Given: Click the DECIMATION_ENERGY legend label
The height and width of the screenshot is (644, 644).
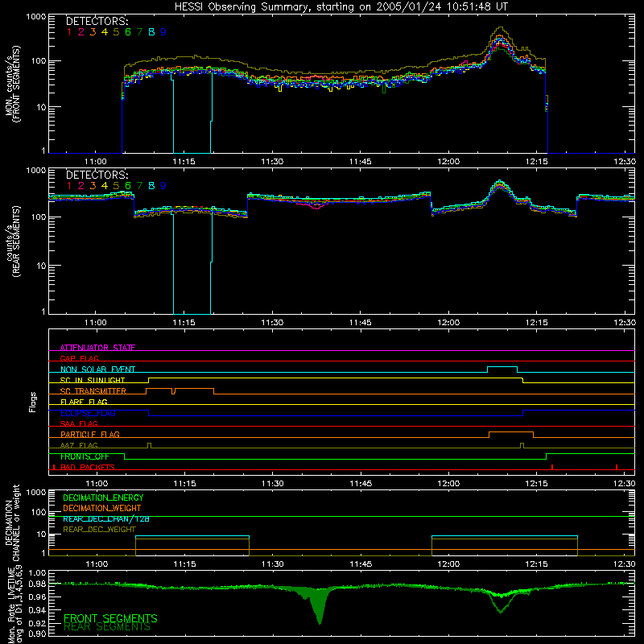Looking at the screenshot, I should point(103,497).
